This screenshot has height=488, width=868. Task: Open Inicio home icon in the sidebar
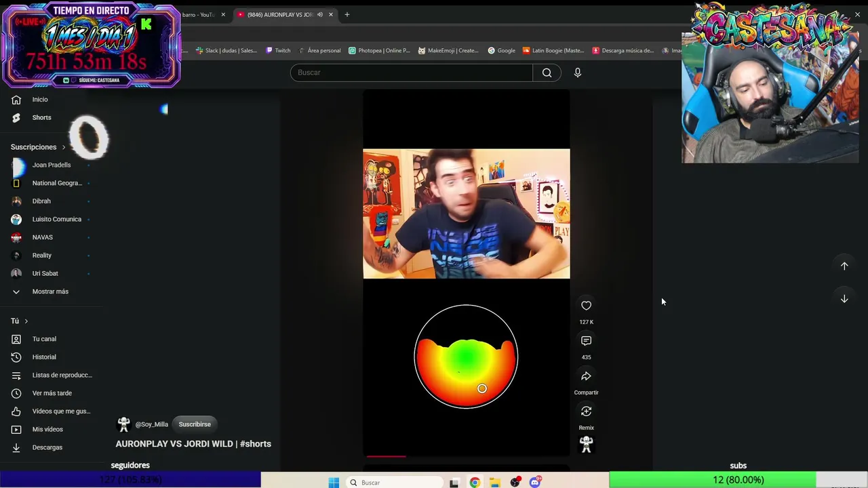pyautogui.click(x=16, y=100)
